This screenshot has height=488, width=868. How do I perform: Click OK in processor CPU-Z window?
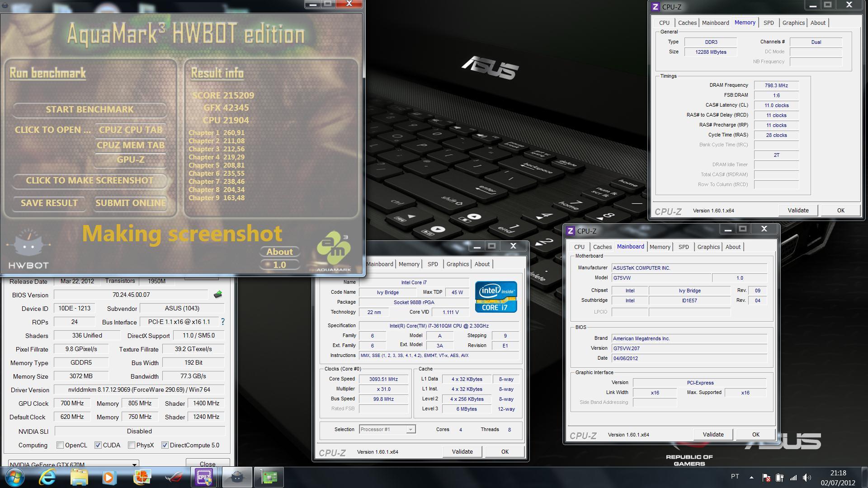click(505, 451)
